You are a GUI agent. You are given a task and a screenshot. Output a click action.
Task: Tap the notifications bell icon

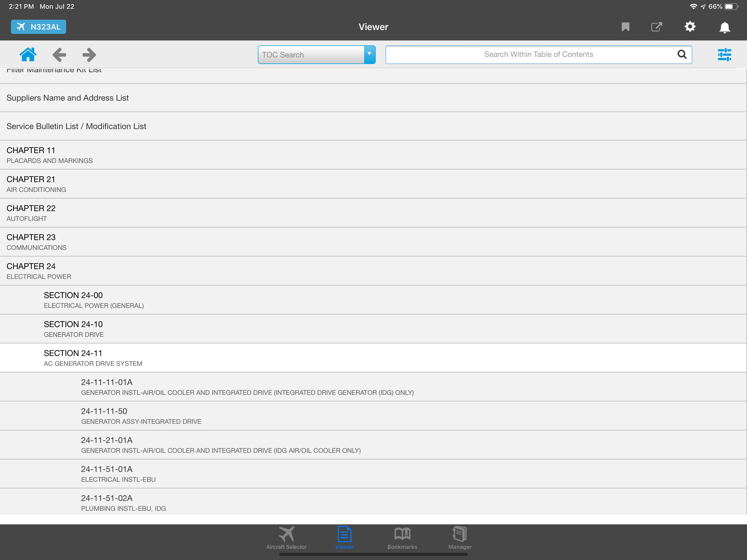pos(724,27)
